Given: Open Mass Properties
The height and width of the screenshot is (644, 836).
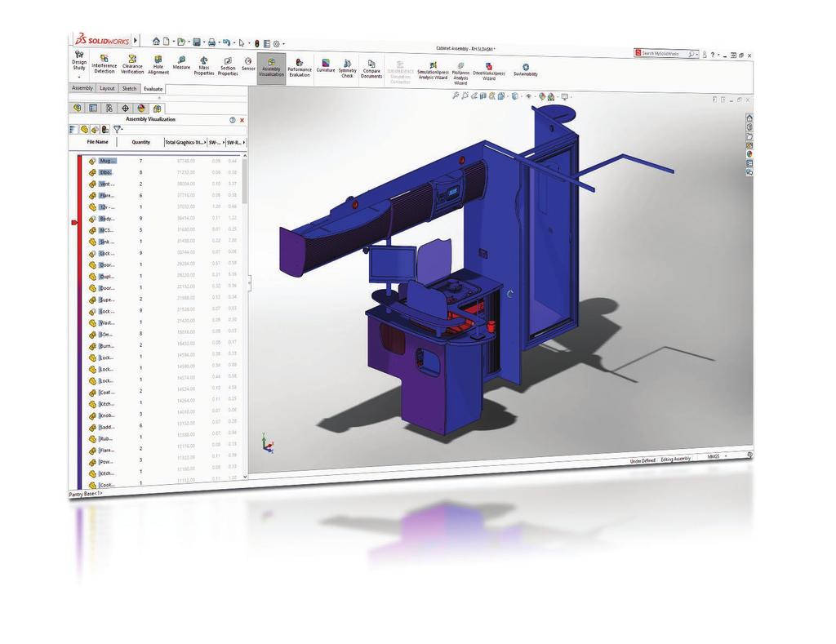Looking at the screenshot, I should [203, 66].
